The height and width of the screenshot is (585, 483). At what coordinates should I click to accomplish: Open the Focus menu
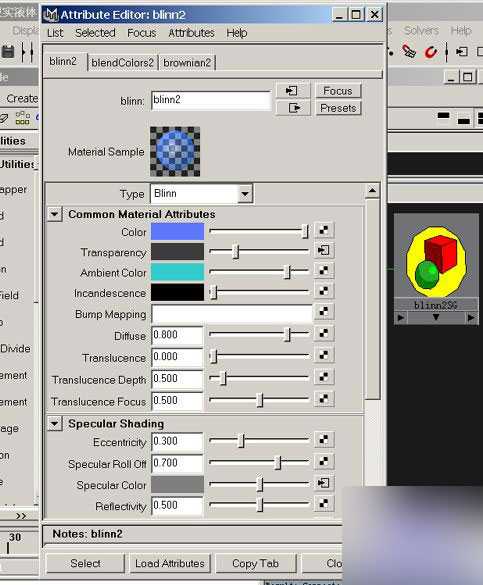point(141,33)
